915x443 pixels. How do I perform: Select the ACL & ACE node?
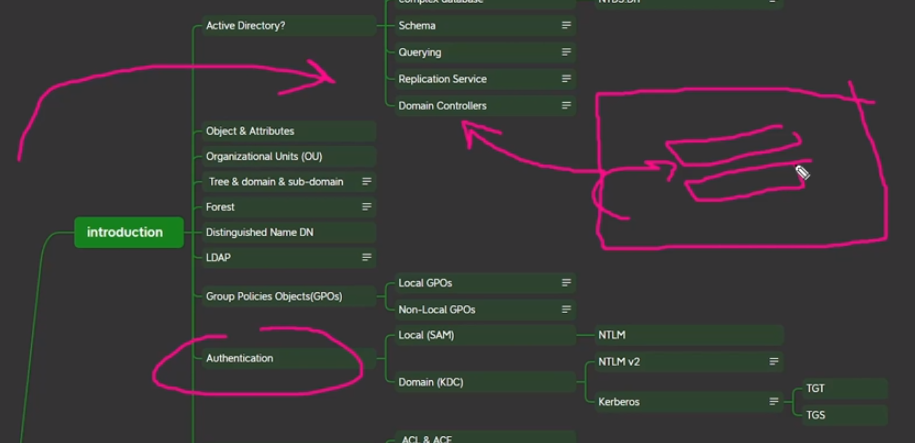point(485,438)
